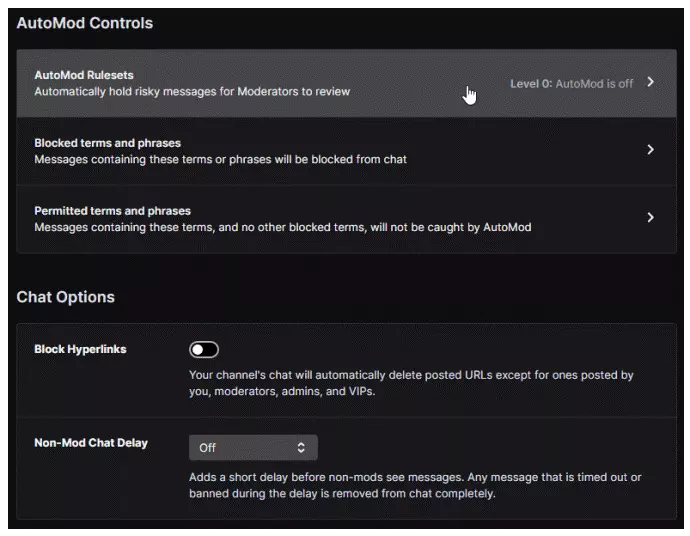Click the Blocked terms description text
Image resolution: width=690 pixels, height=536 pixels.
[x=220, y=159]
